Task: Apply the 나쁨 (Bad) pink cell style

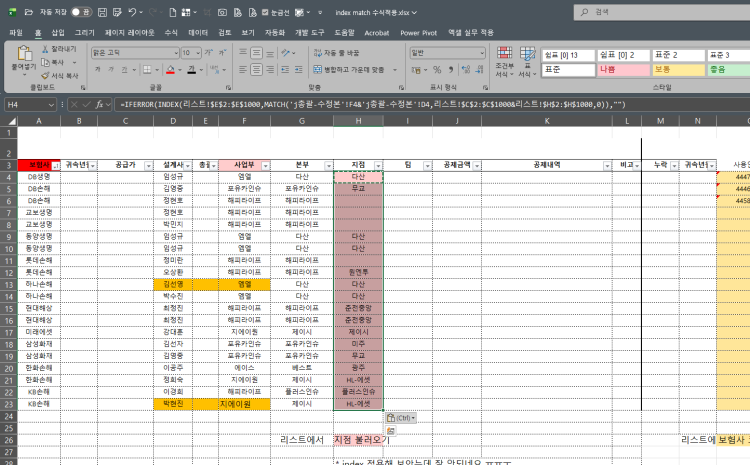Action: [623, 69]
